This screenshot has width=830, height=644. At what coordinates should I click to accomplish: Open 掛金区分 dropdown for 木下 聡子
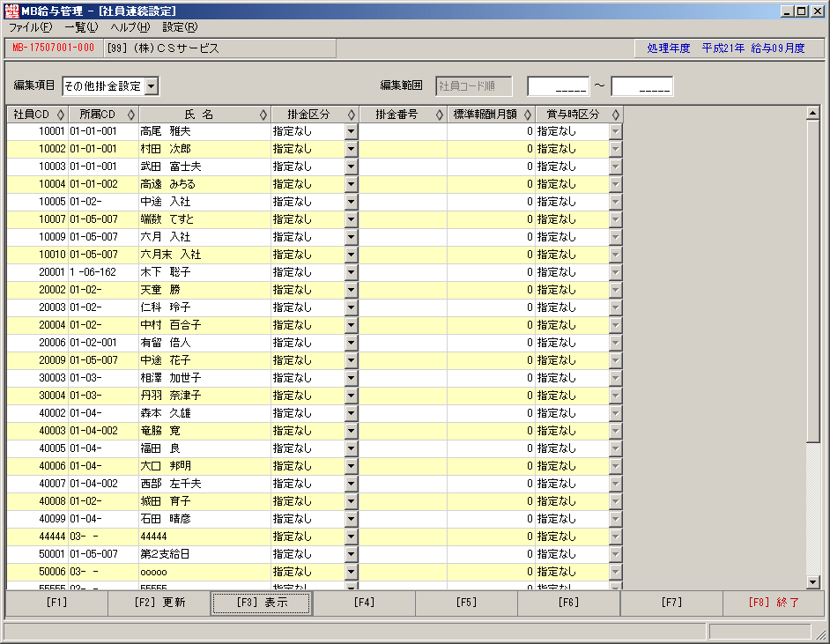click(351, 272)
